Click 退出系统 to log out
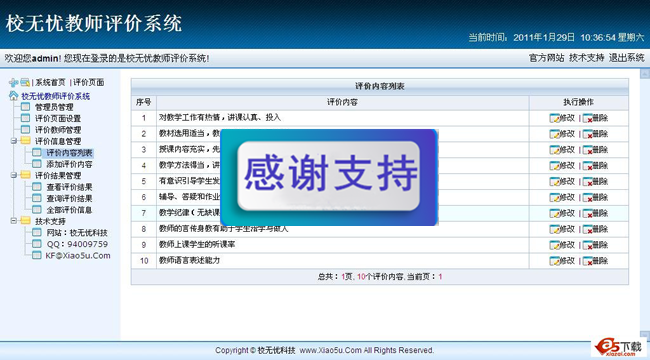Screen dimensions: 650x360 [x=626, y=58]
